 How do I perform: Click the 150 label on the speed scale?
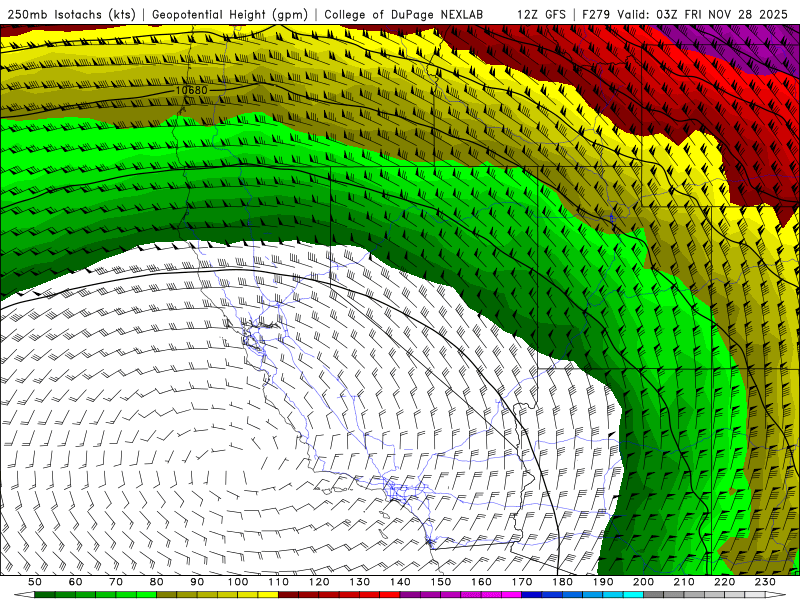[441, 582]
